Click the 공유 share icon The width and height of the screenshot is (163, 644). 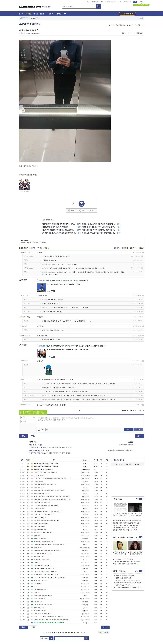tap(82, 210)
